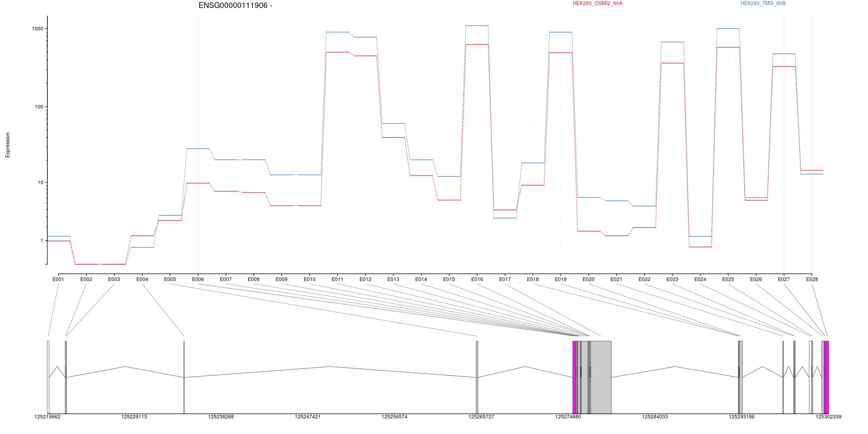
Task: Click the blue expression segment above E019
Action: coord(561,32)
